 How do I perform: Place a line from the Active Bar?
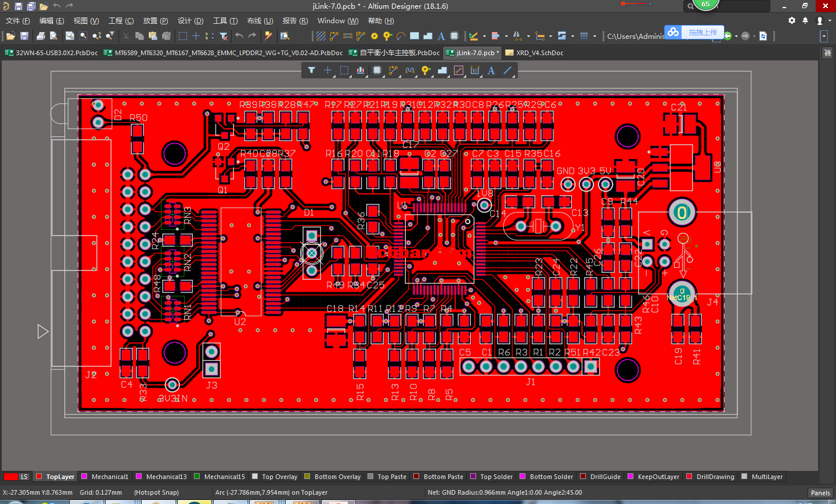508,70
